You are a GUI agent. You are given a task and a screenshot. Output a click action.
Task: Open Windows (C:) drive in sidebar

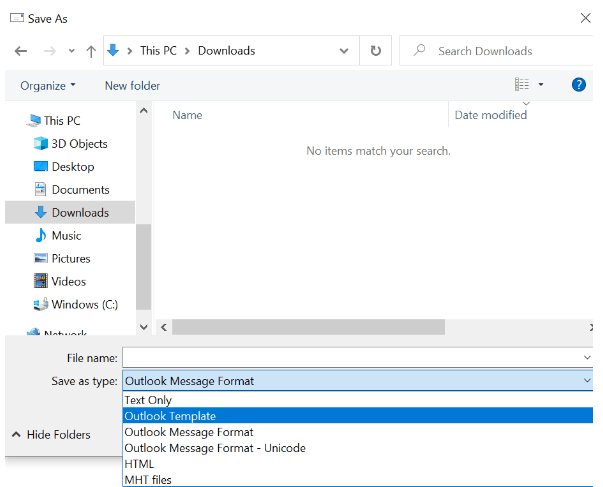coord(84,305)
